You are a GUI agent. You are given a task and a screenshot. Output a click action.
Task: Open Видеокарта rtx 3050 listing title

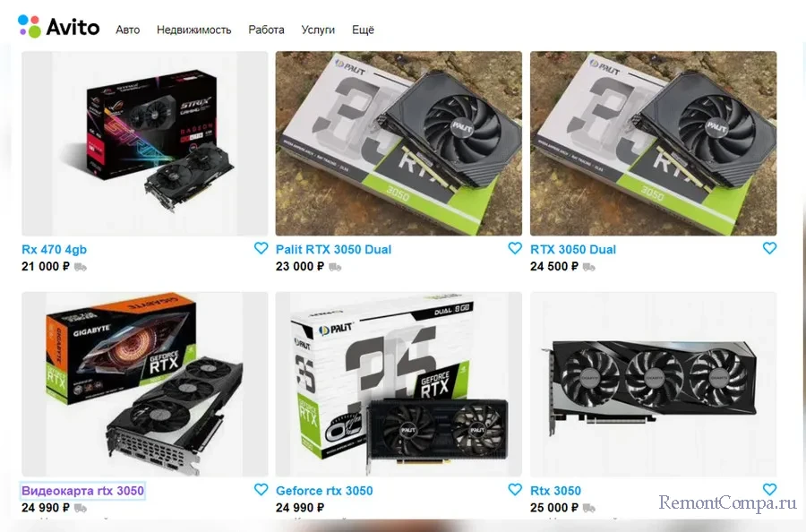pos(82,491)
